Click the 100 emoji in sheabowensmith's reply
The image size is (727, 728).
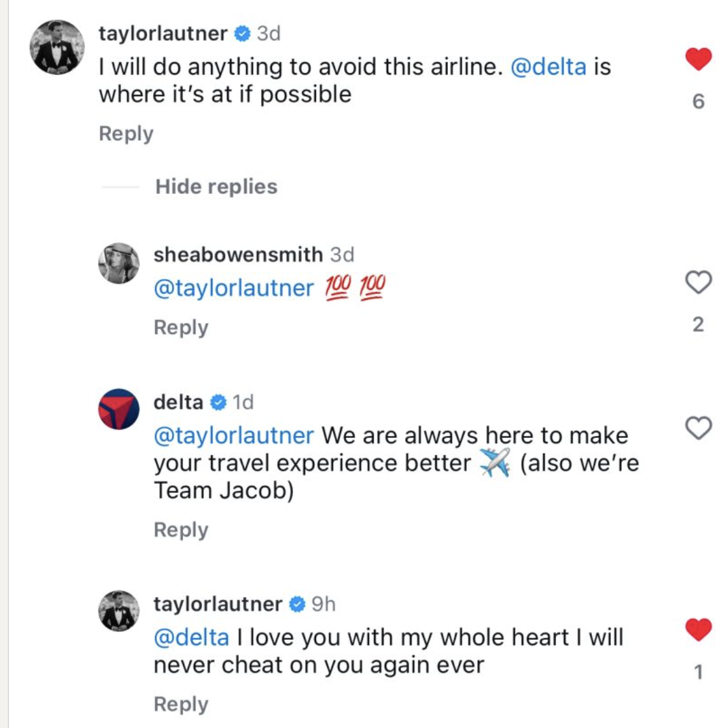point(337,287)
